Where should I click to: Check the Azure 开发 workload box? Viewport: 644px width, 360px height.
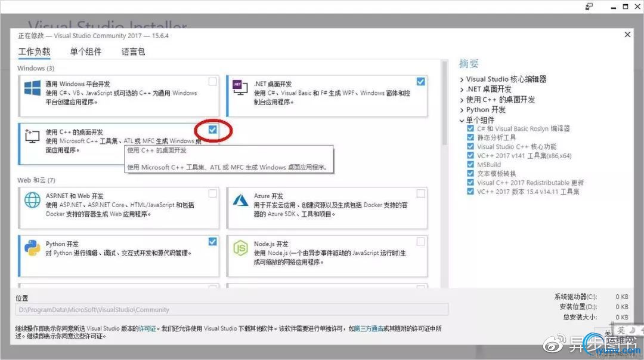pyautogui.click(x=420, y=193)
